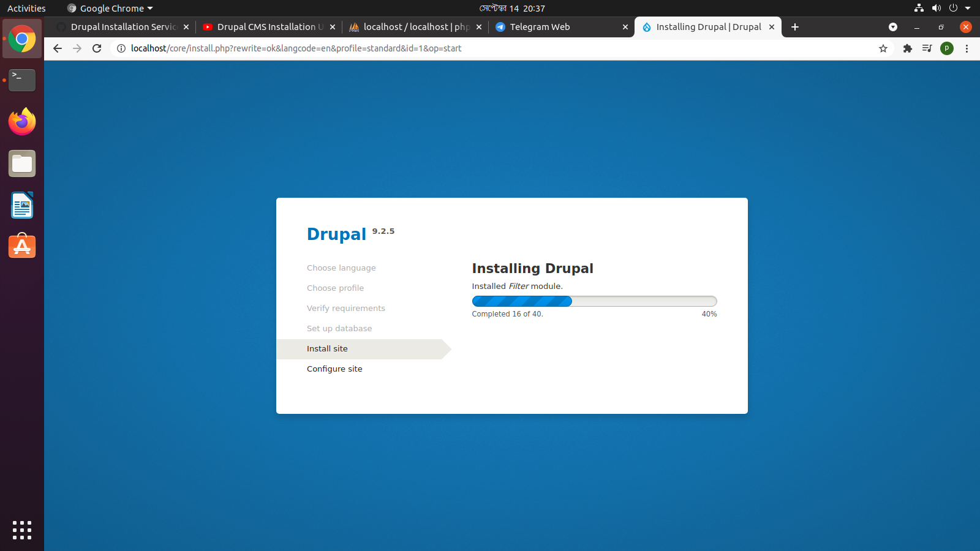Screen dimensions: 980x551
Task: Open Ubuntu Software from the dock
Action: (x=22, y=246)
